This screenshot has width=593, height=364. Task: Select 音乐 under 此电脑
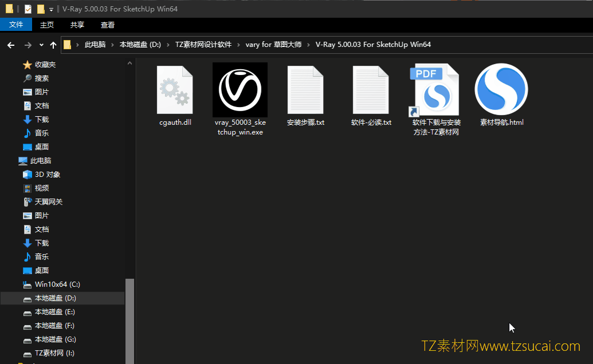[x=42, y=257]
